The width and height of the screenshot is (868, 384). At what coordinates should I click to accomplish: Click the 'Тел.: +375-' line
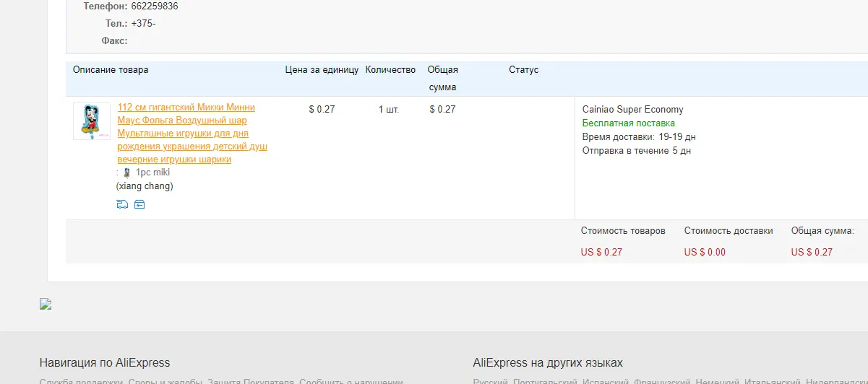[x=130, y=24]
